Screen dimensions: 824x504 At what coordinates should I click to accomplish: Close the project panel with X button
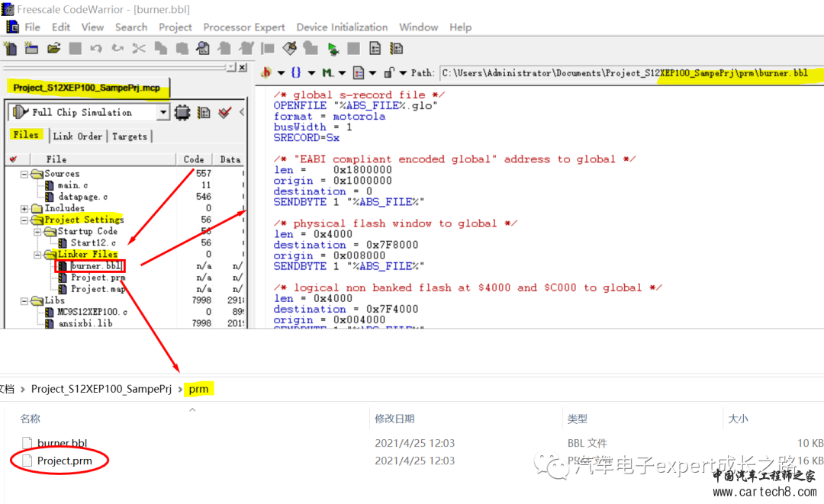(243, 67)
